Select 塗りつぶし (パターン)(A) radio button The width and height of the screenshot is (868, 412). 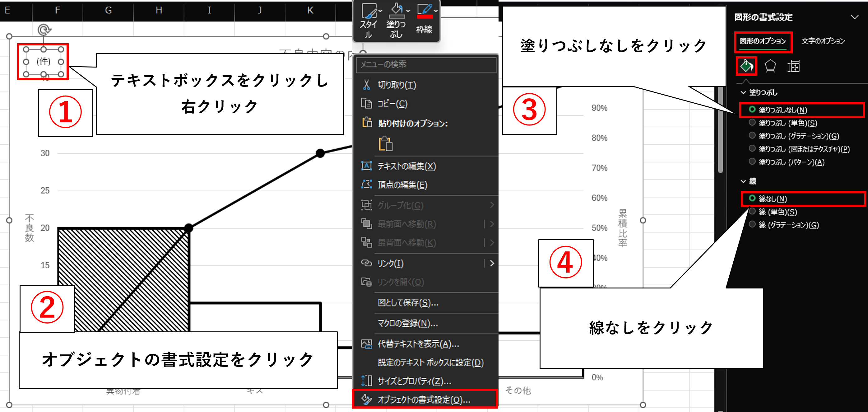click(752, 162)
